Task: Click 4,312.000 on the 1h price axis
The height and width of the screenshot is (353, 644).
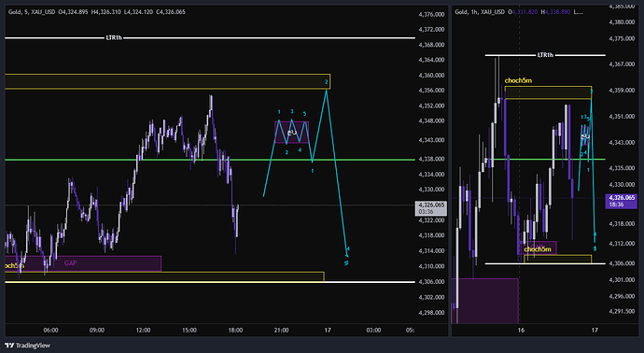Action: point(622,244)
